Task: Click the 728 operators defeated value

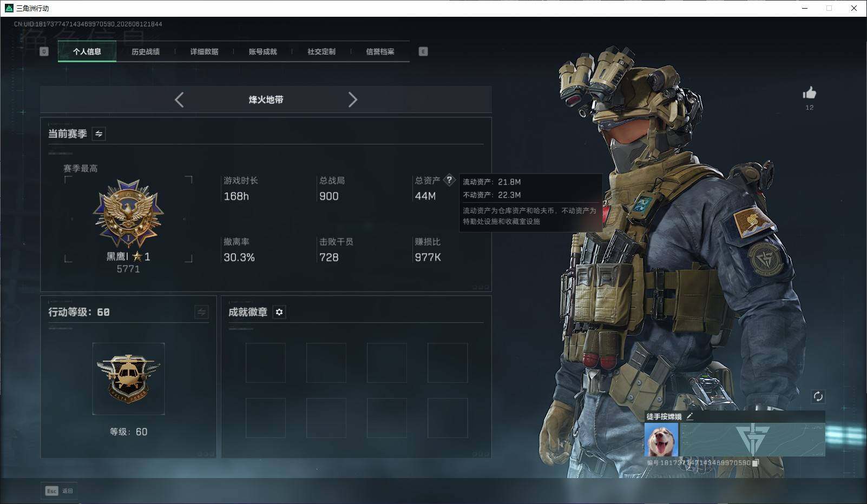Action: pyautogui.click(x=329, y=257)
